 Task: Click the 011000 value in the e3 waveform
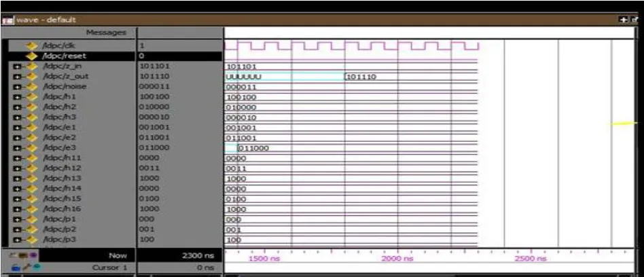[x=253, y=148]
